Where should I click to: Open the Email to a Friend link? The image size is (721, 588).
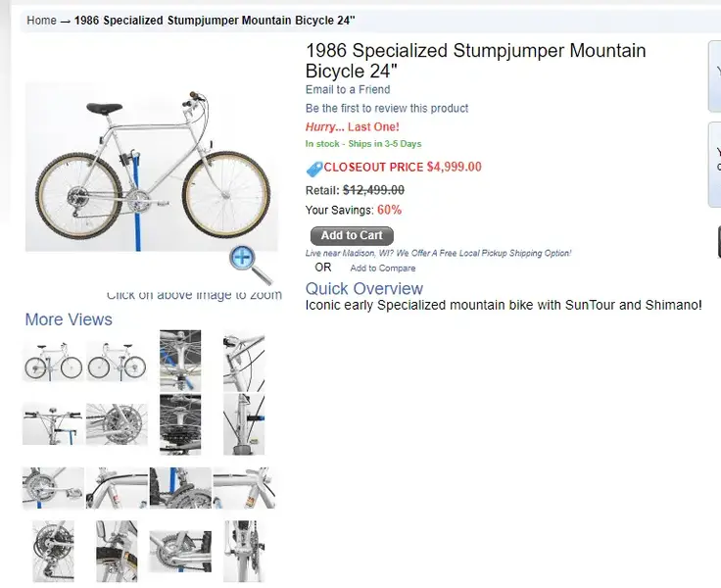pos(348,89)
